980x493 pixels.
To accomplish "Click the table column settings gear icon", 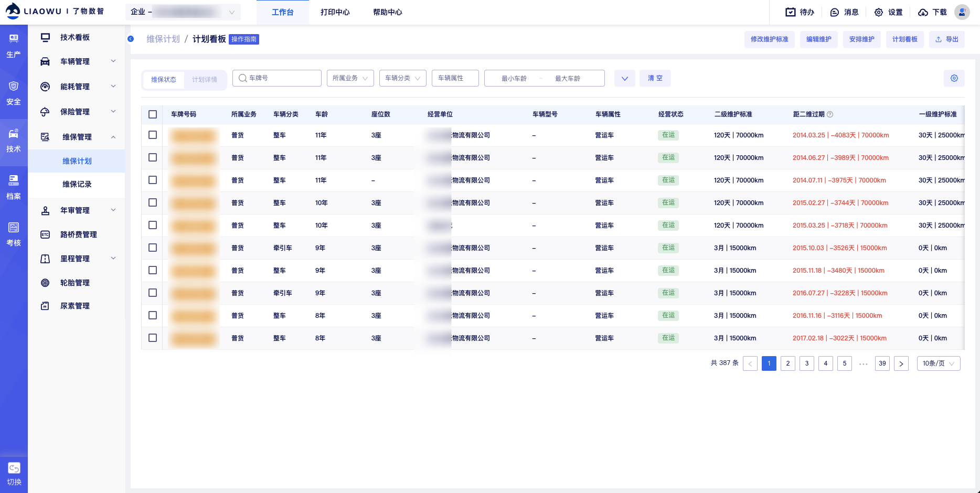I will (954, 78).
